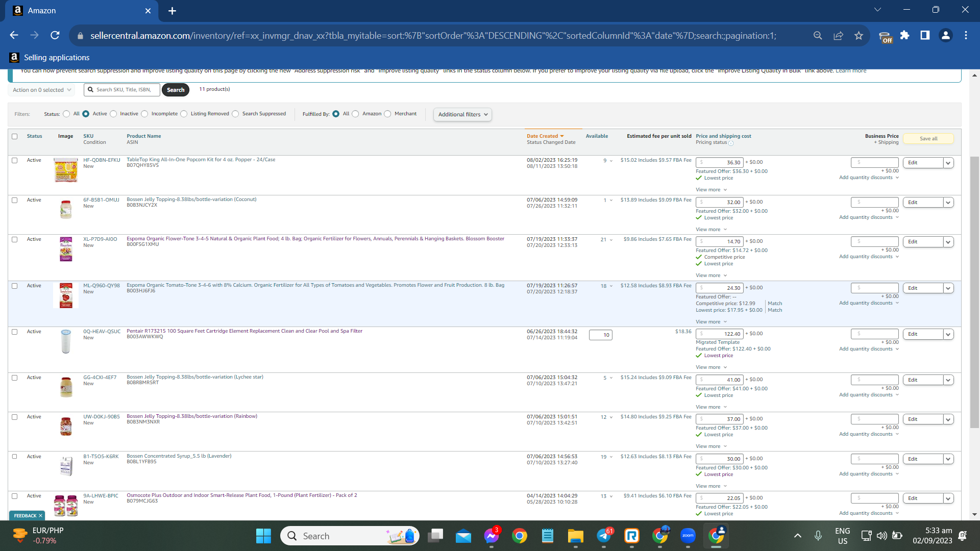Check the box for SKU 6F-B5B1-OMUJ
The image size is (980, 551).
(15, 200)
